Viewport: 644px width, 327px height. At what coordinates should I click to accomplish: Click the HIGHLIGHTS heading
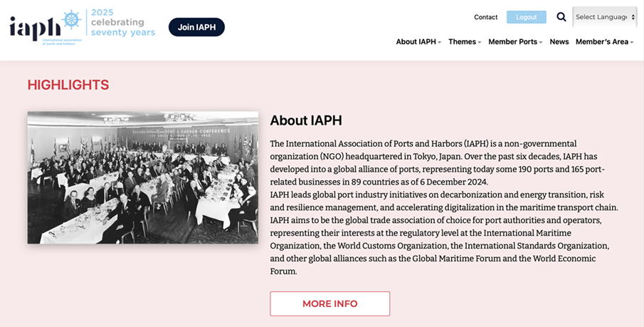click(x=68, y=85)
